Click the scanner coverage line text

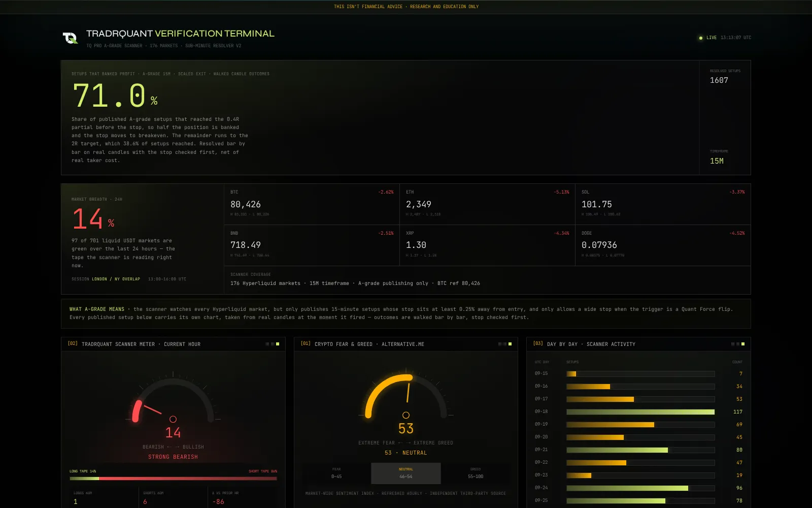point(355,283)
